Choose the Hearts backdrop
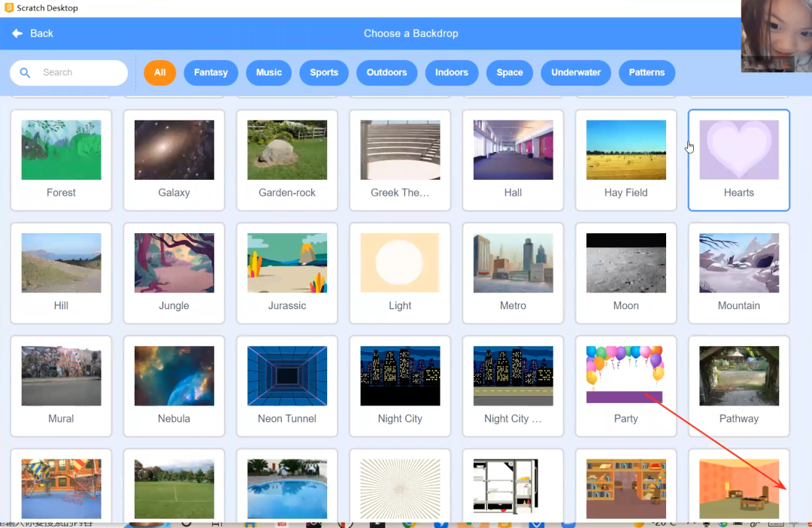812x528 pixels. pyautogui.click(x=739, y=160)
